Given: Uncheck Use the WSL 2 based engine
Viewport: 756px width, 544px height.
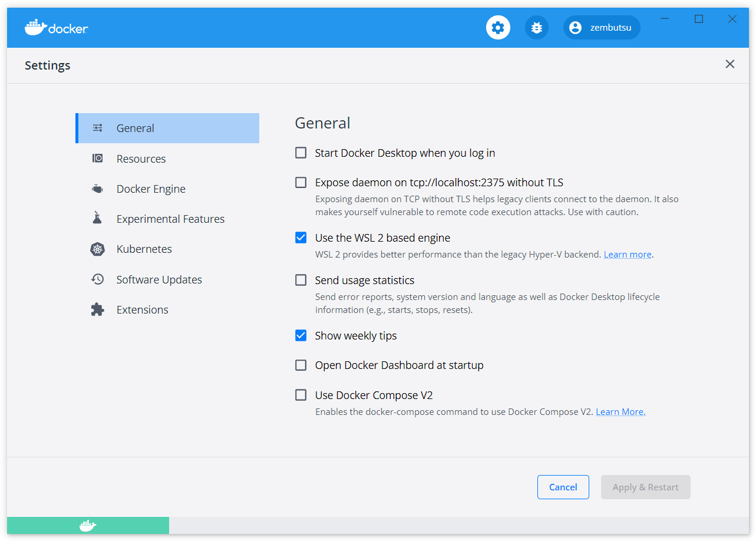Looking at the screenshot, I should [301, 238].
